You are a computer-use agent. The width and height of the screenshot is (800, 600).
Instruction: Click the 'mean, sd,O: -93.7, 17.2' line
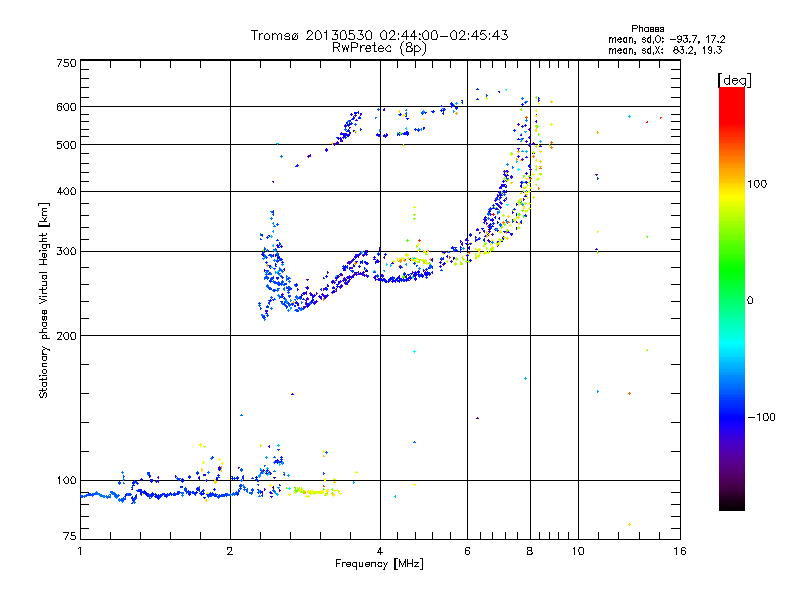click(666, 39)
